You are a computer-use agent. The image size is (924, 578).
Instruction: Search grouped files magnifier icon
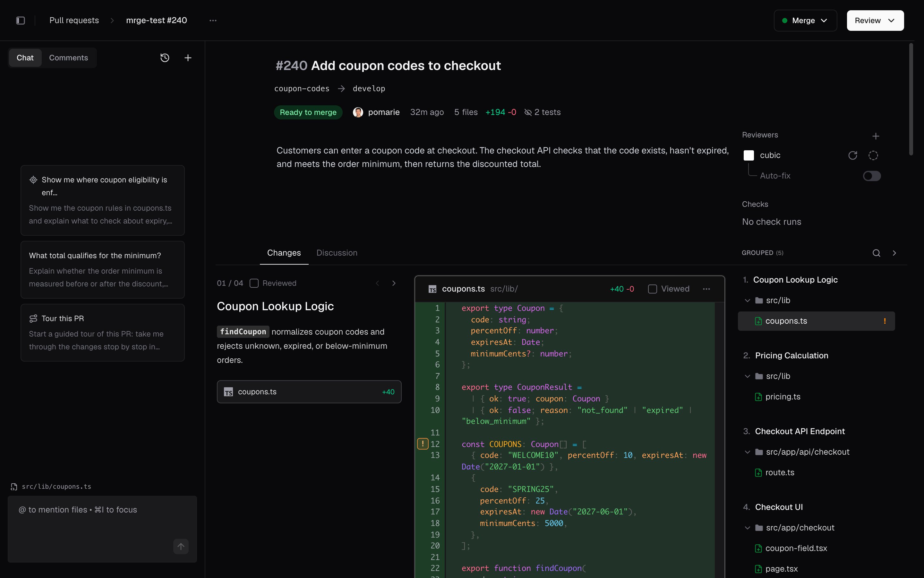click(x=876, y=253)
